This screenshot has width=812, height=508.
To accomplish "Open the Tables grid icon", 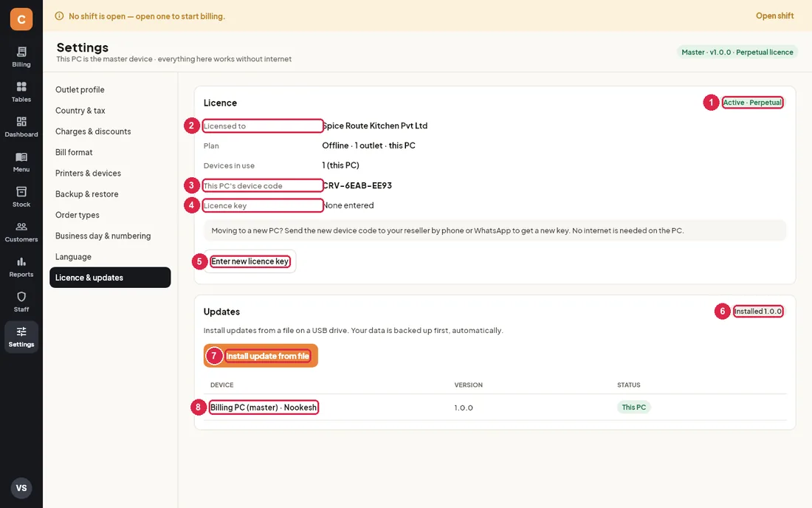I will click(x=21, y=86).
